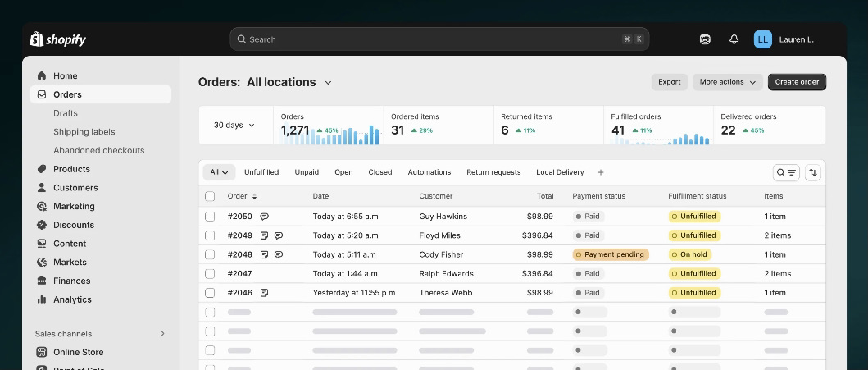This screenshot has width=868, height=370.
Task: Click customer name Guy Hawkins
Action: pyautogui.click(x=443, y=217)
